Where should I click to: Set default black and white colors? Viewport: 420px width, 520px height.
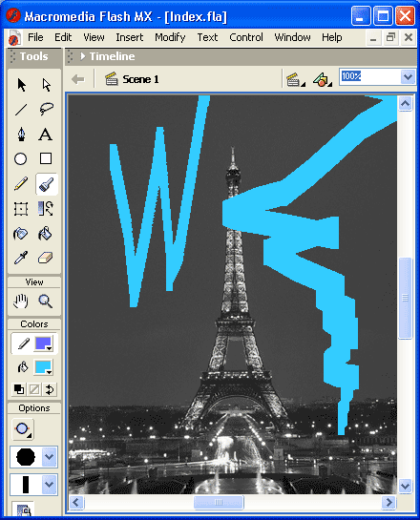pyautogui.click(x=19, y=389)
